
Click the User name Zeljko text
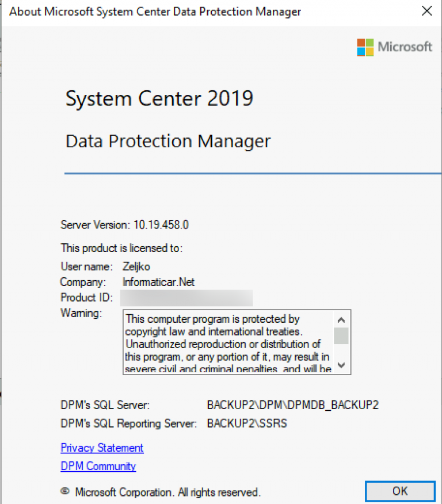(136, 266)
